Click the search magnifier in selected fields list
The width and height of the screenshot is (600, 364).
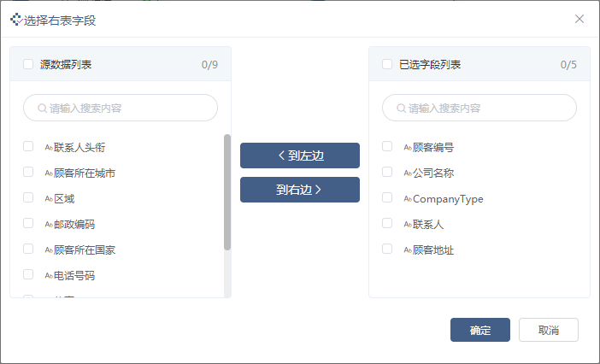tap(401, 109)
